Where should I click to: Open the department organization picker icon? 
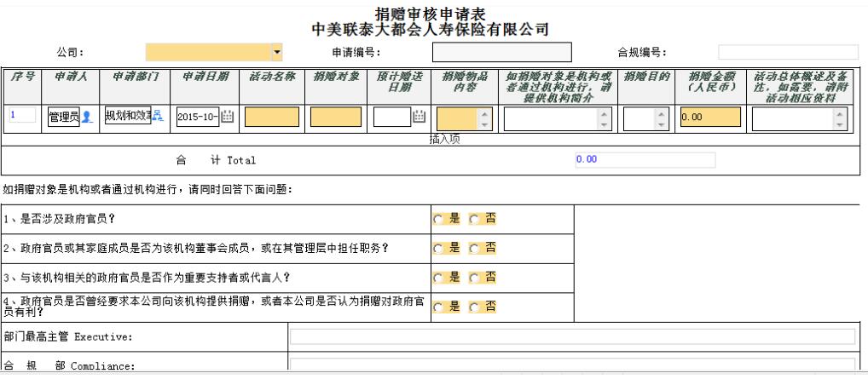pos(158,116)
